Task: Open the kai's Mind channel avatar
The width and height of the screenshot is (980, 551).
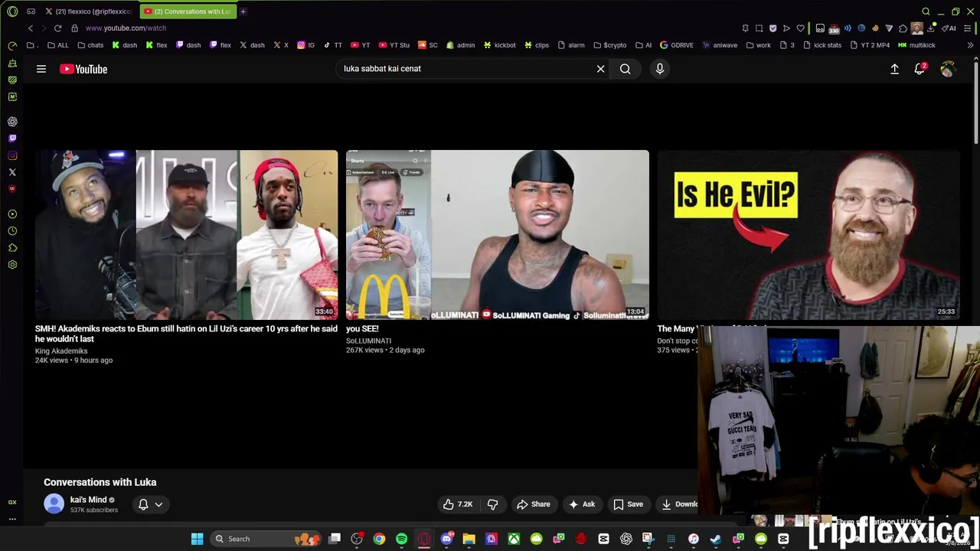Action: (x=54, y=504)
